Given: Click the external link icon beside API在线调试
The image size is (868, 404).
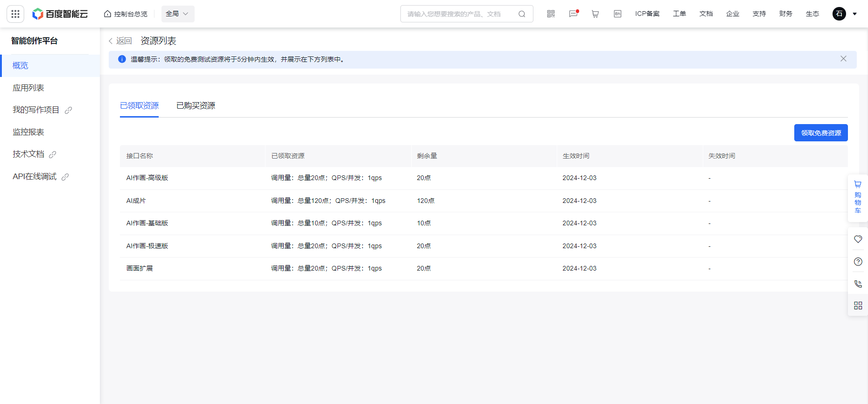Looking at the screenshot, I should (x=65, y=177).
